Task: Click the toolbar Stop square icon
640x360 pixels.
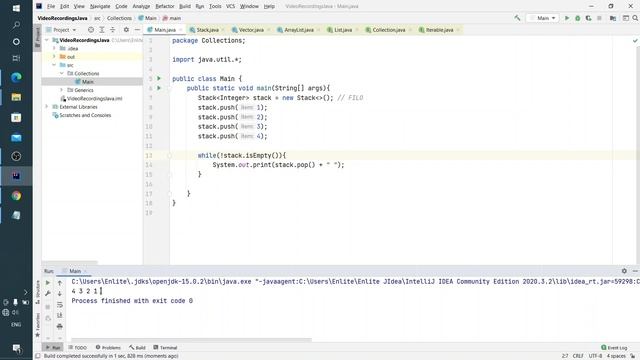Action: pyautogui.click(x=599, y=18)
